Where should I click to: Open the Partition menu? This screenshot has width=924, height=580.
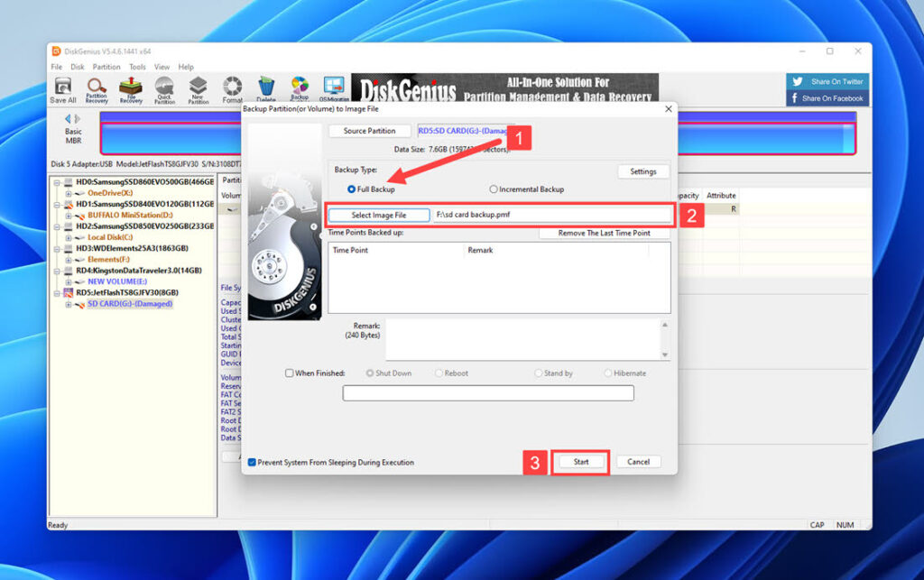(x=106, y=66)
